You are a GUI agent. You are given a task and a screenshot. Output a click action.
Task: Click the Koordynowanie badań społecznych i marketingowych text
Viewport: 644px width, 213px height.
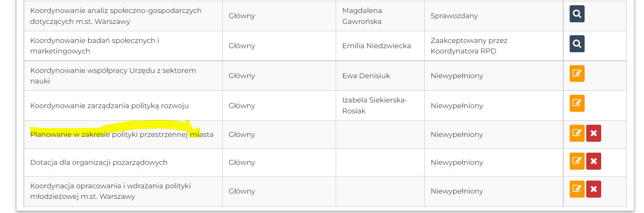point(95,46)
